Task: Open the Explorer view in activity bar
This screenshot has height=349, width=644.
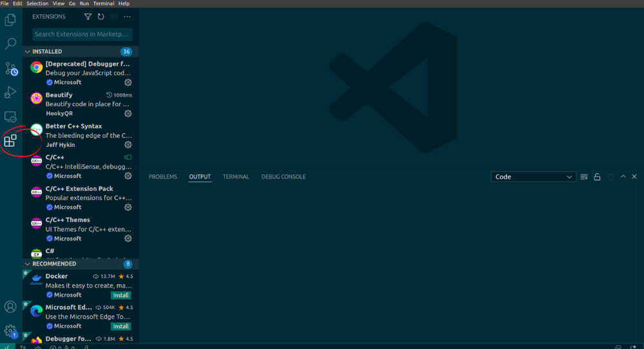Action: point(10,19)
